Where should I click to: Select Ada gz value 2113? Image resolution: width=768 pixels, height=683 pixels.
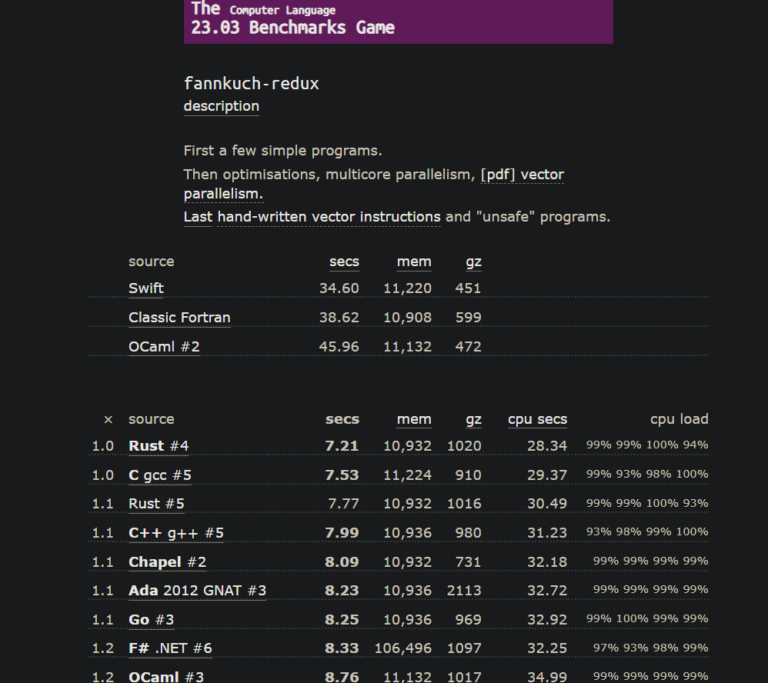pyautogui.click(x=464, y=590)
